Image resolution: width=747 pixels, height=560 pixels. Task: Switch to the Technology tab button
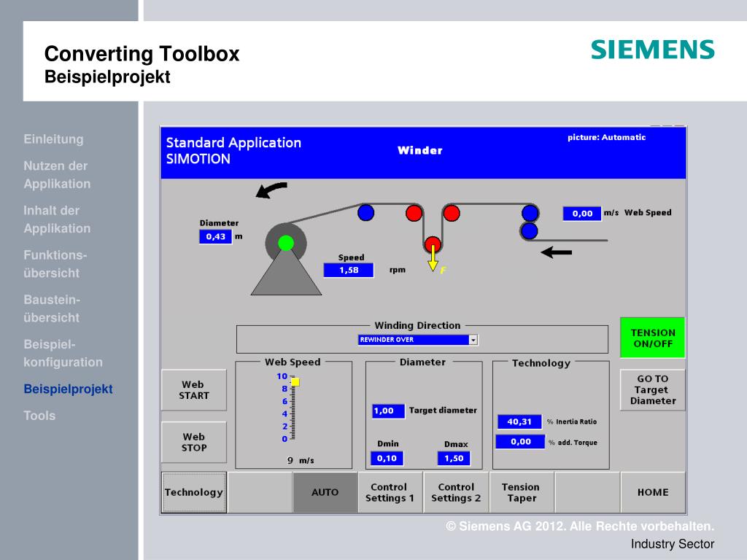point(194,492)
